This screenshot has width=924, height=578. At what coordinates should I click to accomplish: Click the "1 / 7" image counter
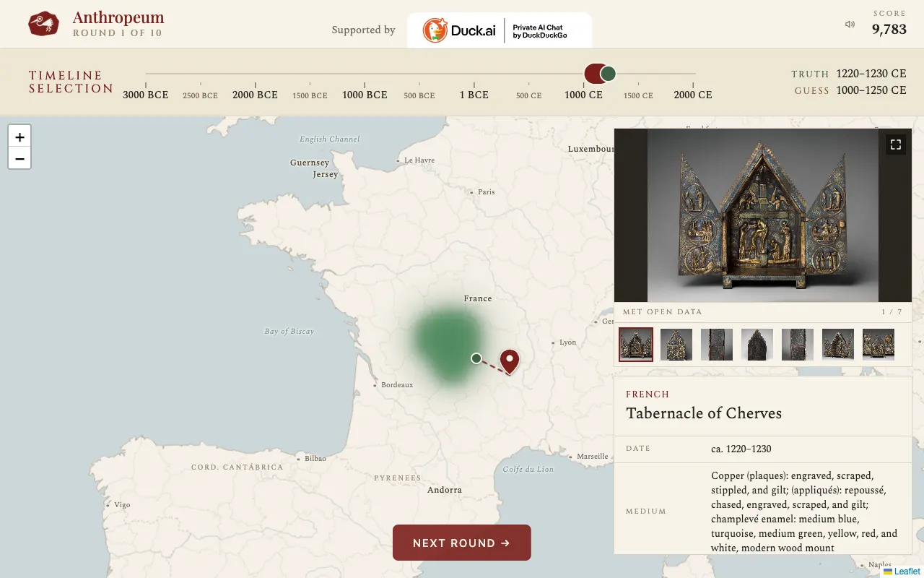(x=892, y=312)
